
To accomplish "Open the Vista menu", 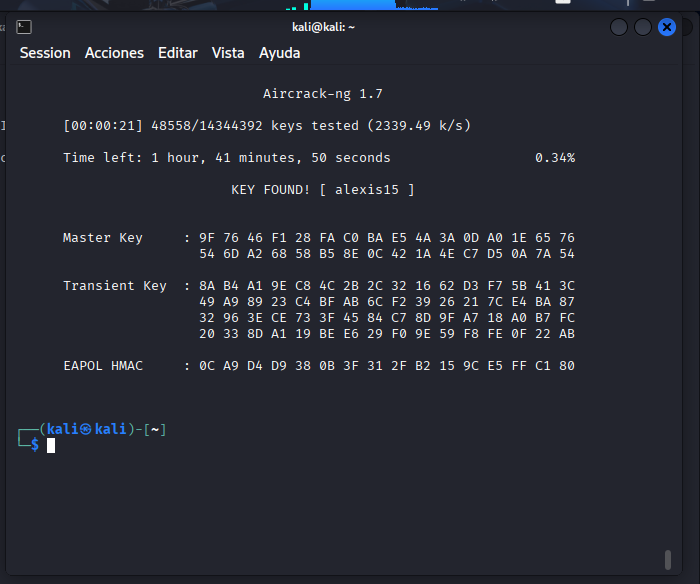I will coord(228,53).
